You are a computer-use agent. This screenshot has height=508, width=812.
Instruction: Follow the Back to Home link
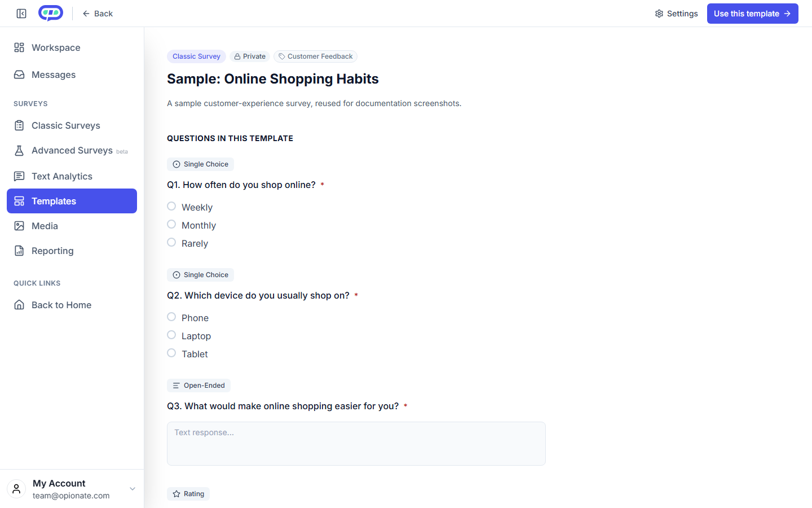72,305
